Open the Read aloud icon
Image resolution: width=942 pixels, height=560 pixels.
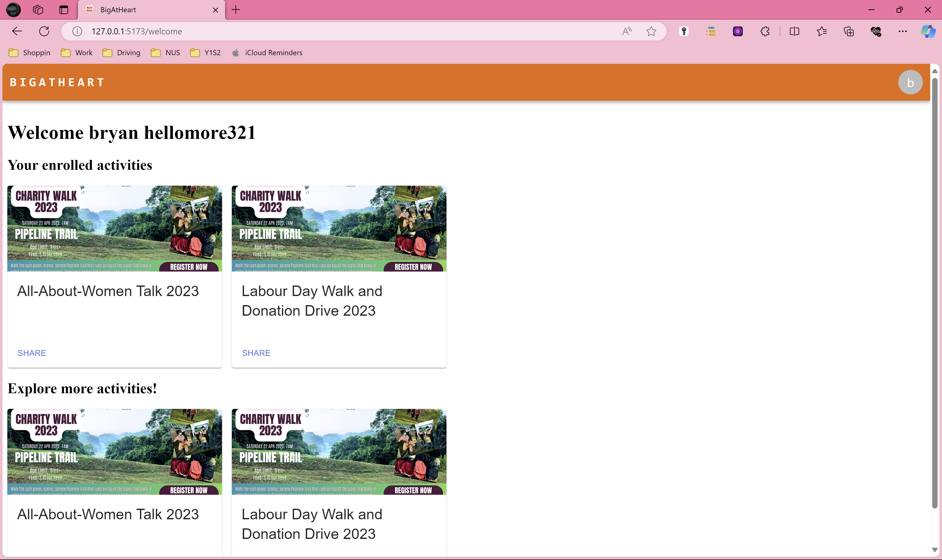point(627,31)
